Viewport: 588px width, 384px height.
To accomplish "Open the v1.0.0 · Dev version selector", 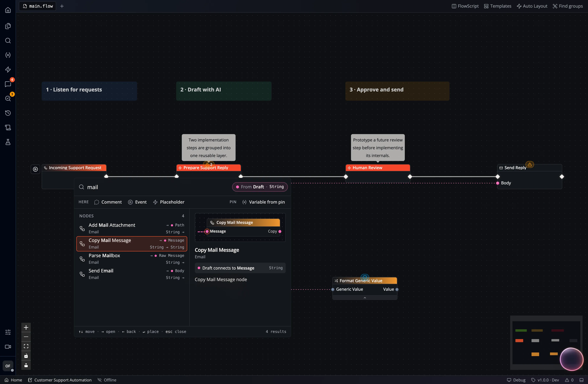I will (x=545, y=380).
